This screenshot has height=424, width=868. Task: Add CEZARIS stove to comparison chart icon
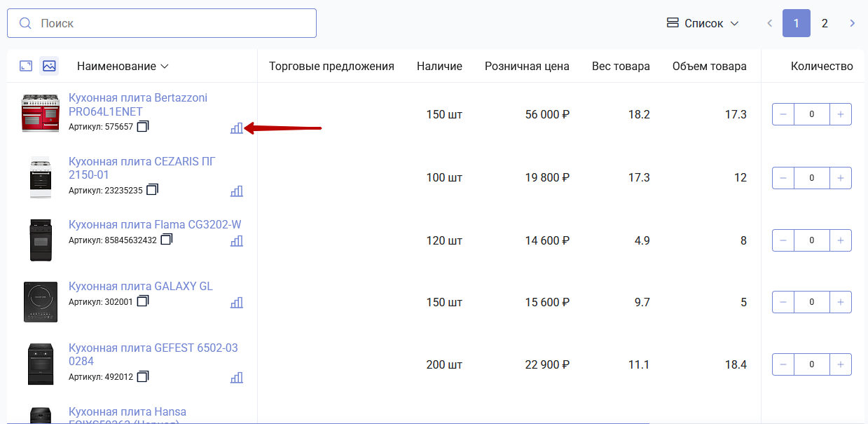tap(237, 191)
